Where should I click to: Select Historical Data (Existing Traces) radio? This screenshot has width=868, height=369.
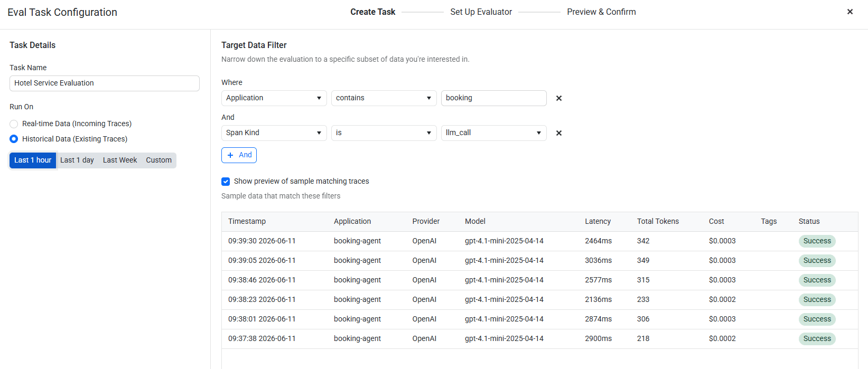(x=14, y=139)
